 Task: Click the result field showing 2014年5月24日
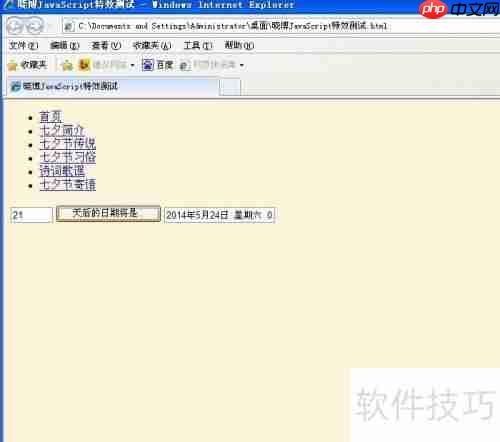tap(219, 215)
